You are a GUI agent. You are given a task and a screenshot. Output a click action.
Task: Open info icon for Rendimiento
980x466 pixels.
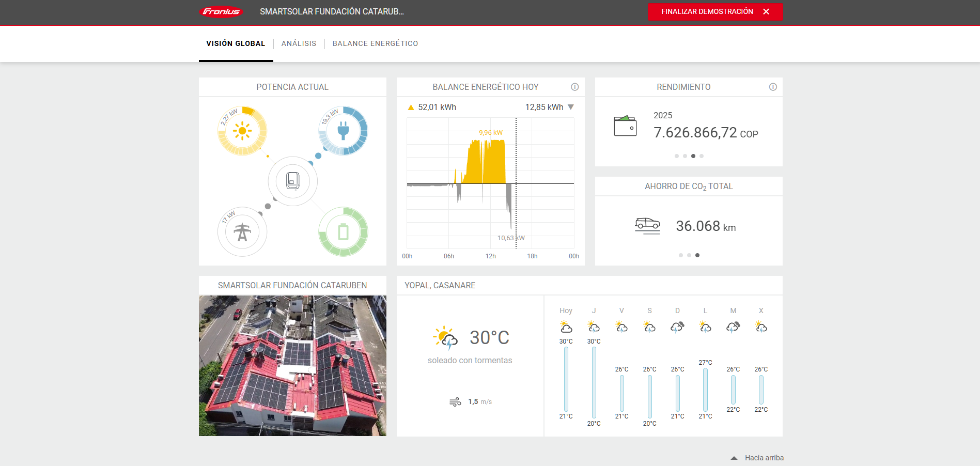773,87
